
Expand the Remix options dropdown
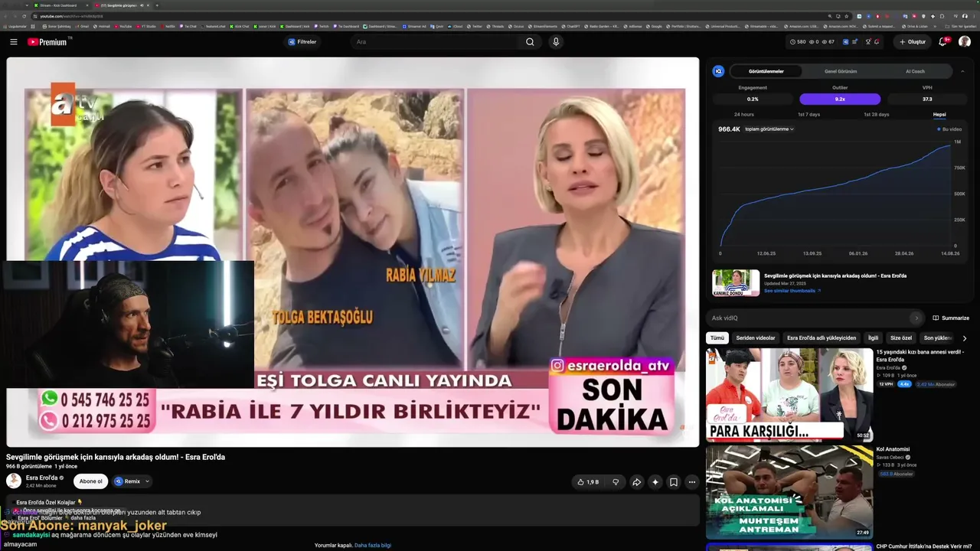coord(147,481)
